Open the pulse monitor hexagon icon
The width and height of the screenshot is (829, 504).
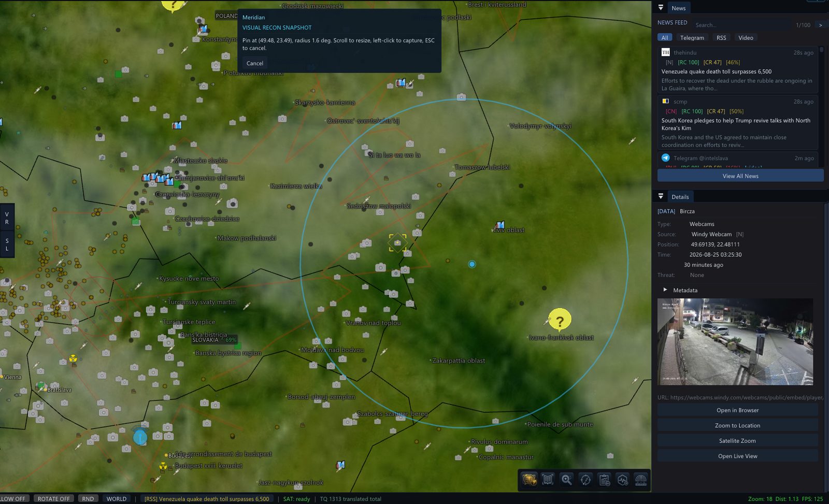click(623, 480)
